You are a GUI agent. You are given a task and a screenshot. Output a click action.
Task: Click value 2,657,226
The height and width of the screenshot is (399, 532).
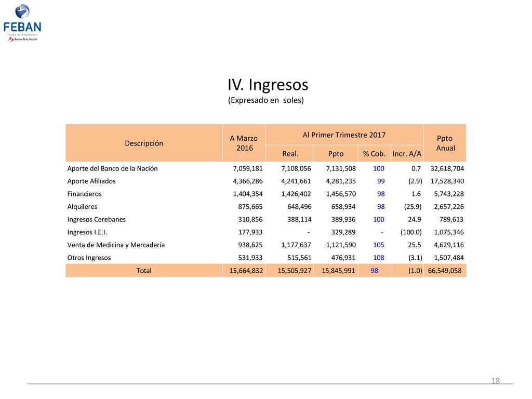[x=448, y=207]
